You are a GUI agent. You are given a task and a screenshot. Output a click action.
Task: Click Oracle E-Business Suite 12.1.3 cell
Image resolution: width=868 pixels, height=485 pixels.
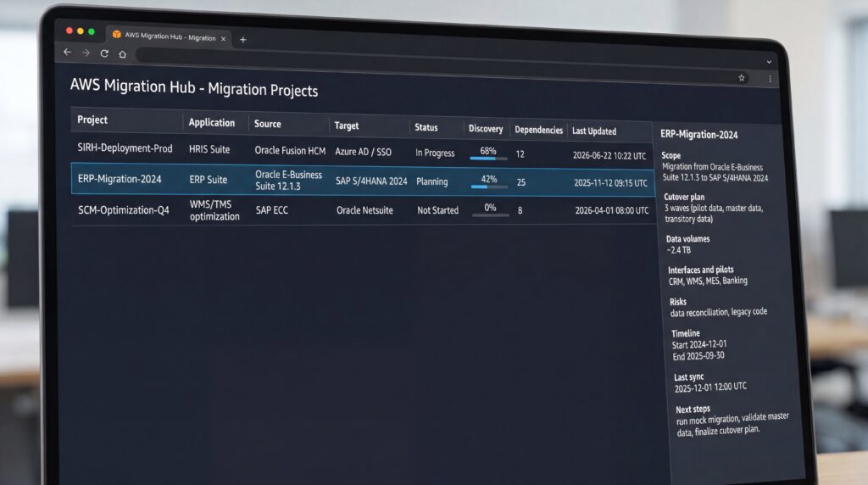pos(288,181)
